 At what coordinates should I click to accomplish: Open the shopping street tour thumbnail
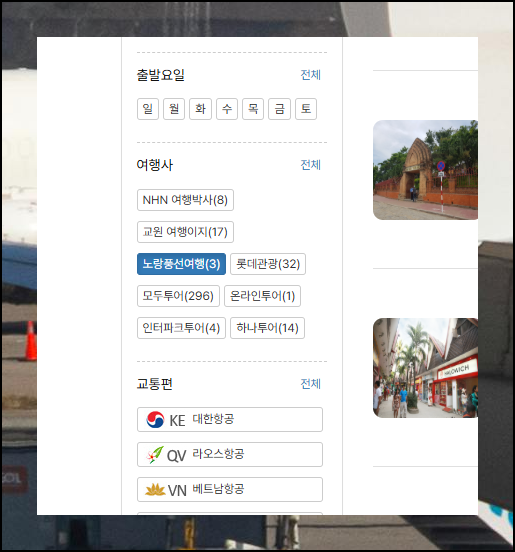click(425, 368)
